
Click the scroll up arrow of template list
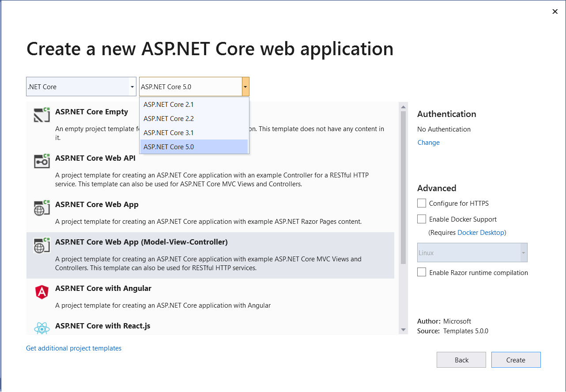403,106
